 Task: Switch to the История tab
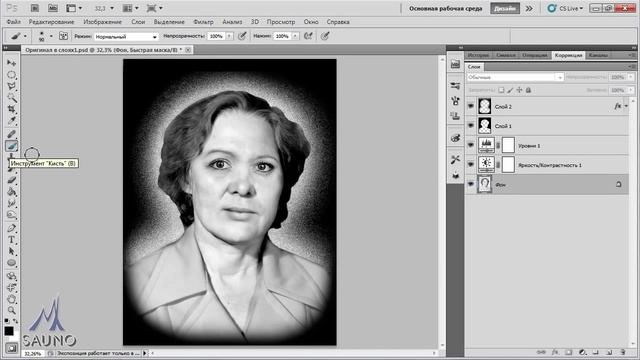[478, 55]
